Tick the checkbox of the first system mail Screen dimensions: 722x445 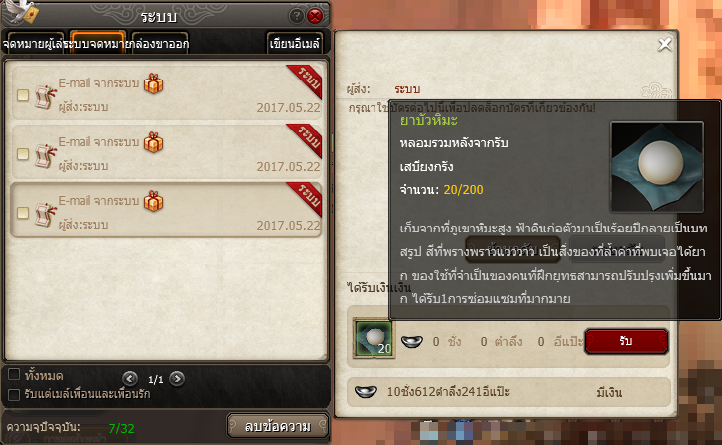tap(23, 95)
